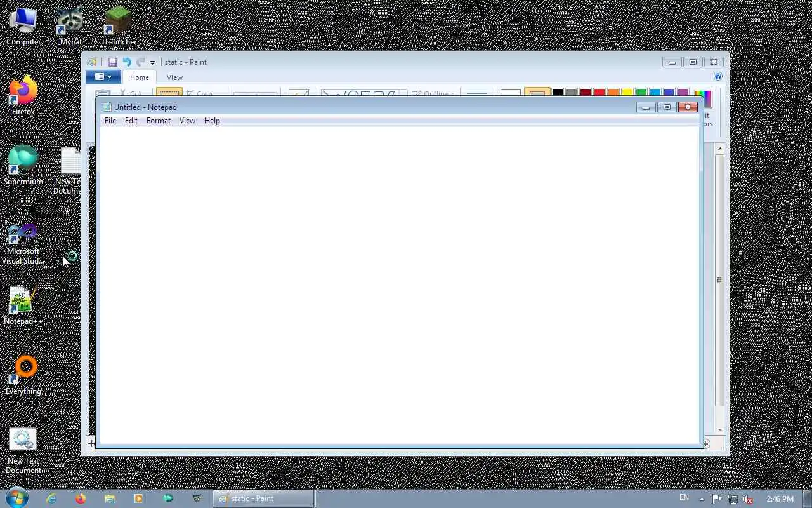This screenshot has width=812, height=508.
Task: Maximize the Untitled - Notepad window
Action: pos(666,107)
